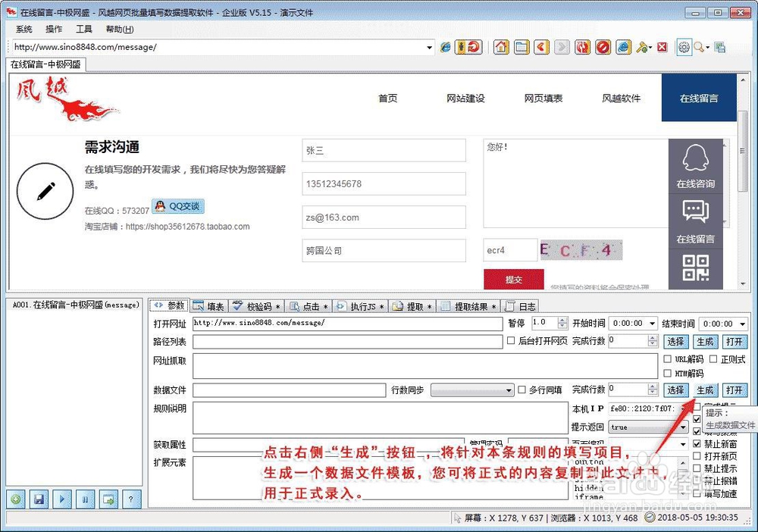Enable the HTM解码 checkbox

tap(668, 373)
